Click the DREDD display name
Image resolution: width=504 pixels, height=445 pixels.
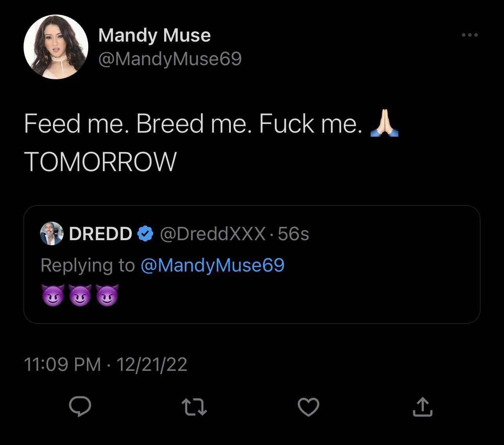tap(100, 234)
